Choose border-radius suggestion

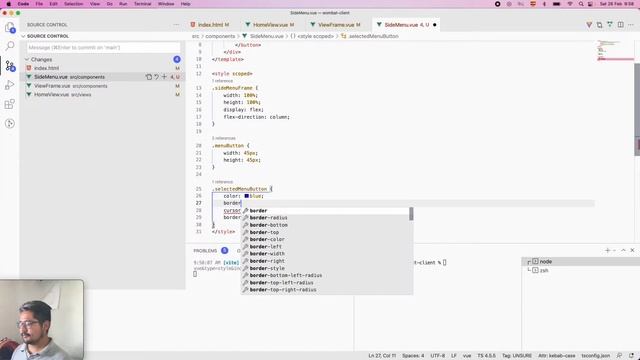[326, 218]
